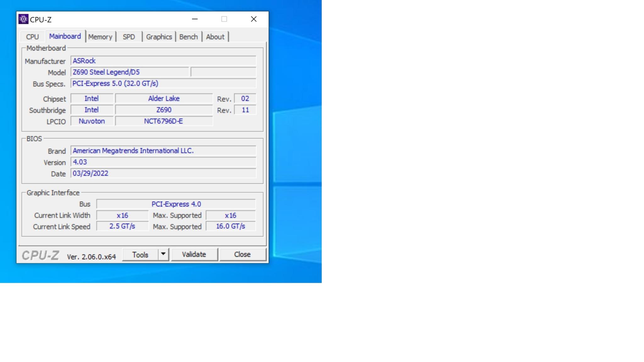
Task: Close the CPU-Z window with X
Action: [254, 19]
